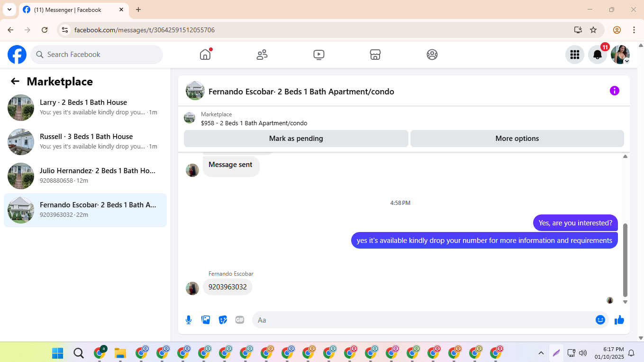Click Fernando's avatar beside 9203963032 message
The width and height of the screenshot is (644, 362).
pos(192,288)
